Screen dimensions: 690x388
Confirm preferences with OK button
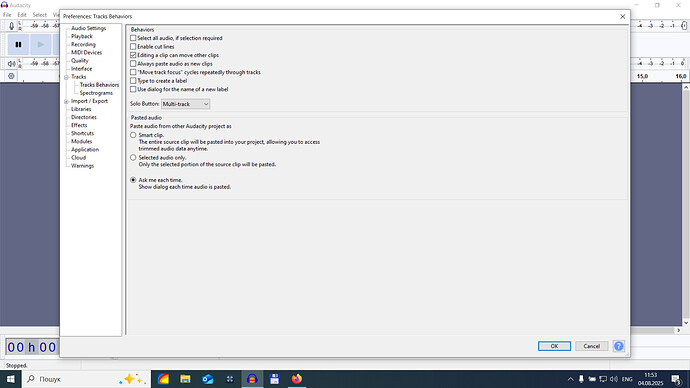coord(554,346)
